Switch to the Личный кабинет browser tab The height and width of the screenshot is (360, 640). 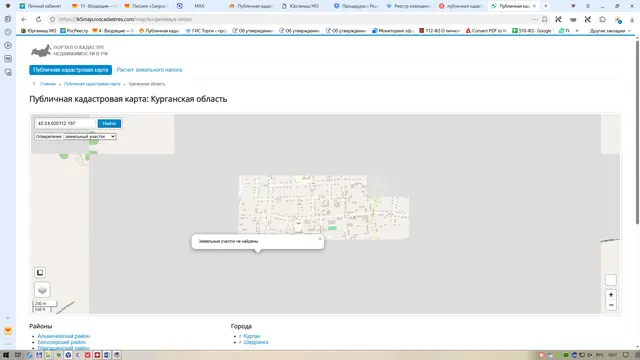[41, 6]
